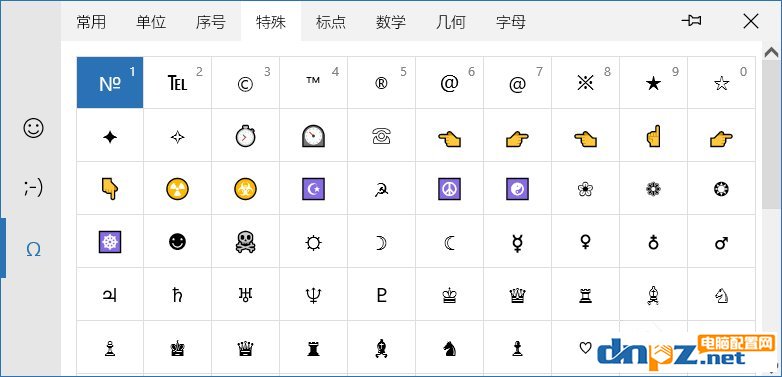Insert the rotary telephone symbol
The image size is (782, 377).
coord(382,136)
